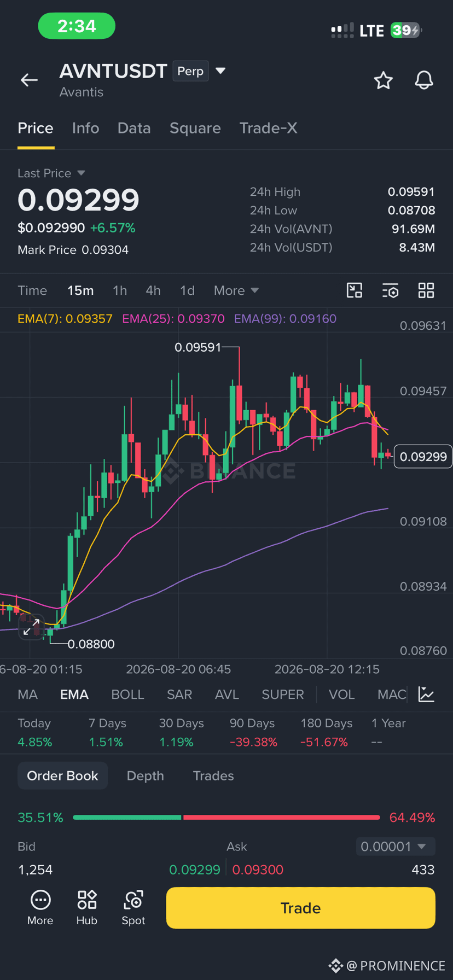Open the More menu icon
The height and width of the screenshot is (980, 453).
[x=40, y=908]
